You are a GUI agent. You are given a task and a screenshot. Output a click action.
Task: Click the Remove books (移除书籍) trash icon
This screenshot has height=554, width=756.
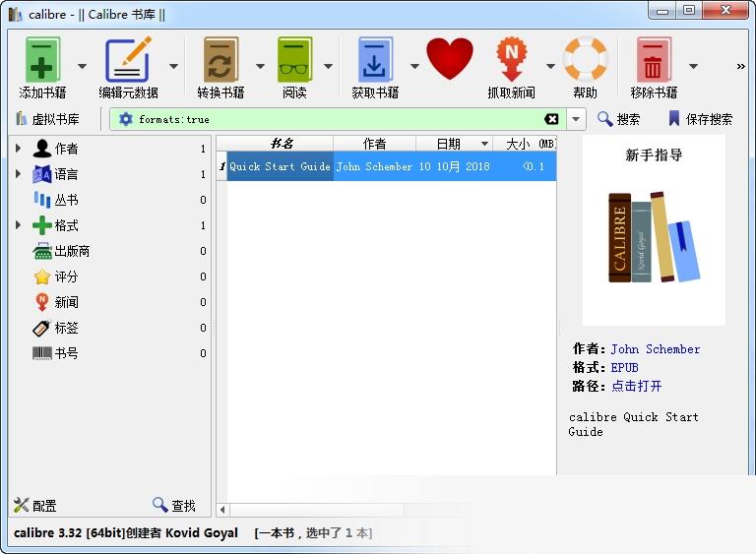tap(654, 60)
